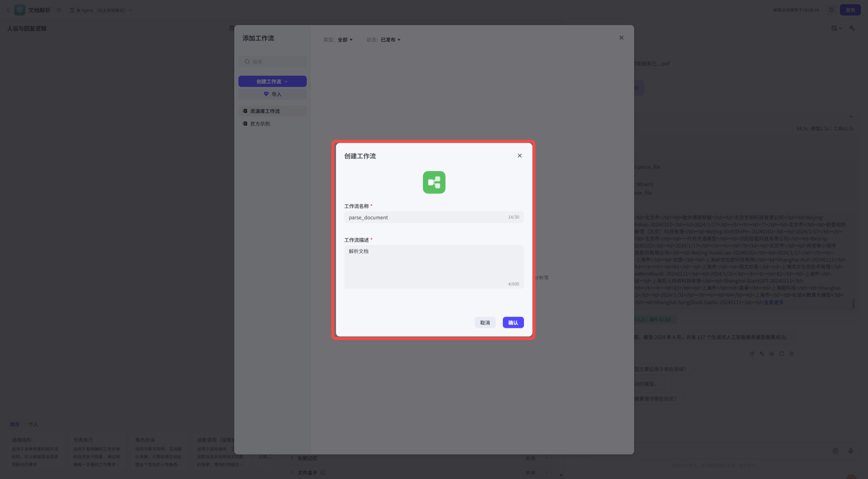Click the microphone voice input icon
This screenshot has height=479, width=868.
[850, 451]
